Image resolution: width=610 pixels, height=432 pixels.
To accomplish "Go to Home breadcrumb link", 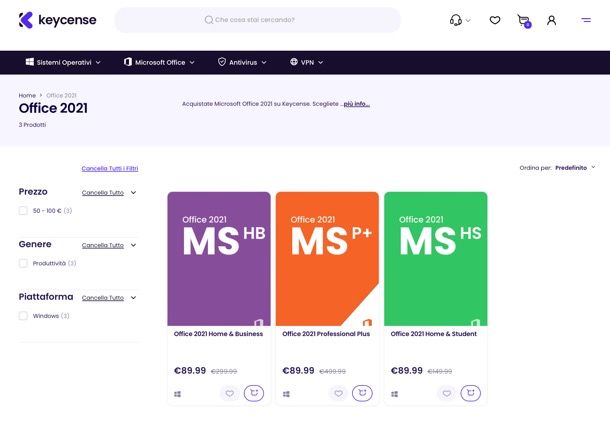I will (x=27, y=95).
